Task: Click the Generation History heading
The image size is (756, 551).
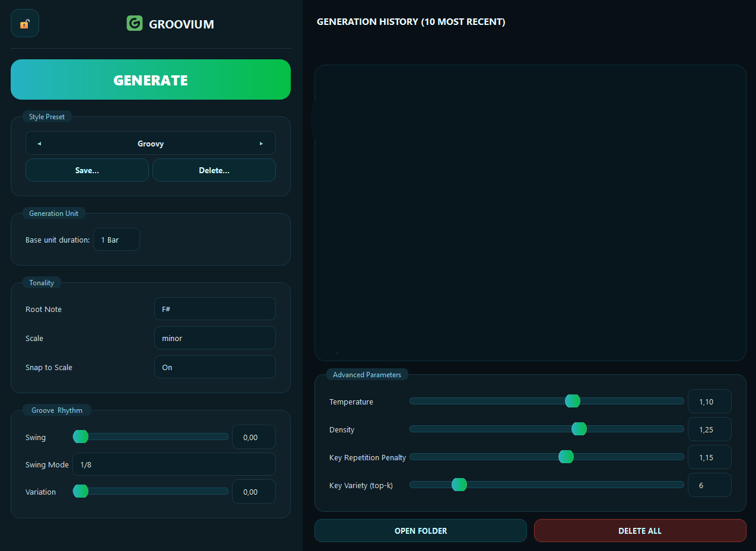Action: (411, 22)
